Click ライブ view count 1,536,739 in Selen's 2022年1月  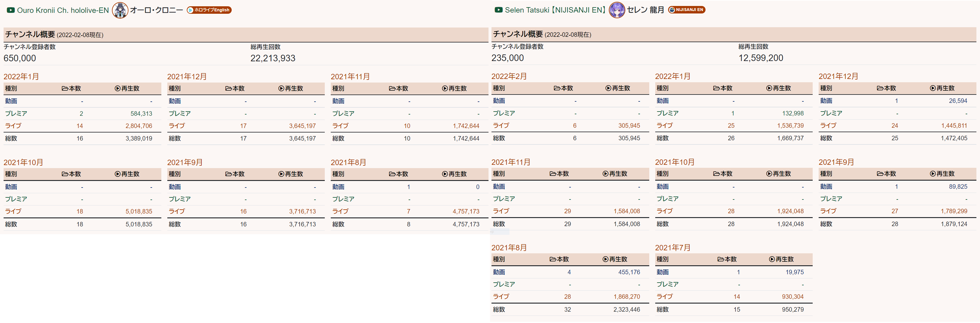tap(790, 126)
